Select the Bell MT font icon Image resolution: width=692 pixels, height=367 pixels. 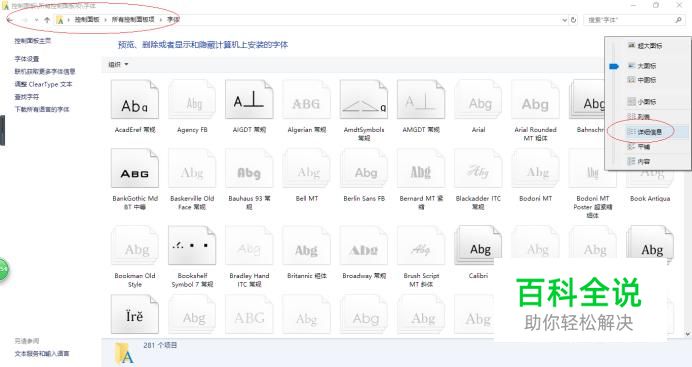tap(307, 169)
